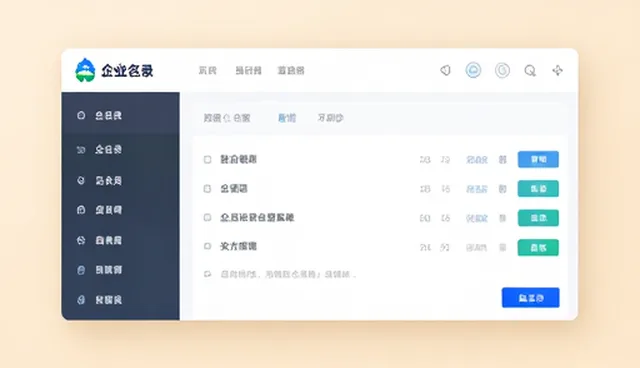Open the row title starting with 文方
Viewport: 640px width, 368px height.
[238, 246]
